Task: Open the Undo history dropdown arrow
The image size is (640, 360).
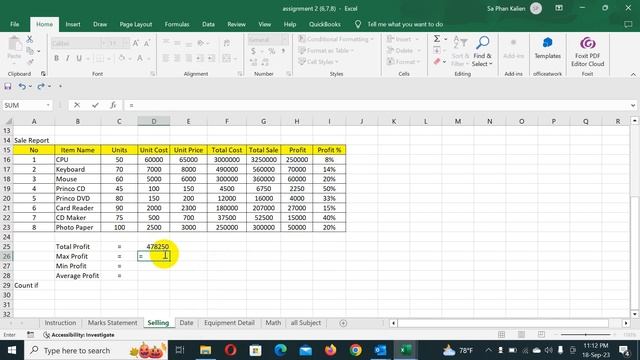Action: pyautogui.click(x=30, y=86)
